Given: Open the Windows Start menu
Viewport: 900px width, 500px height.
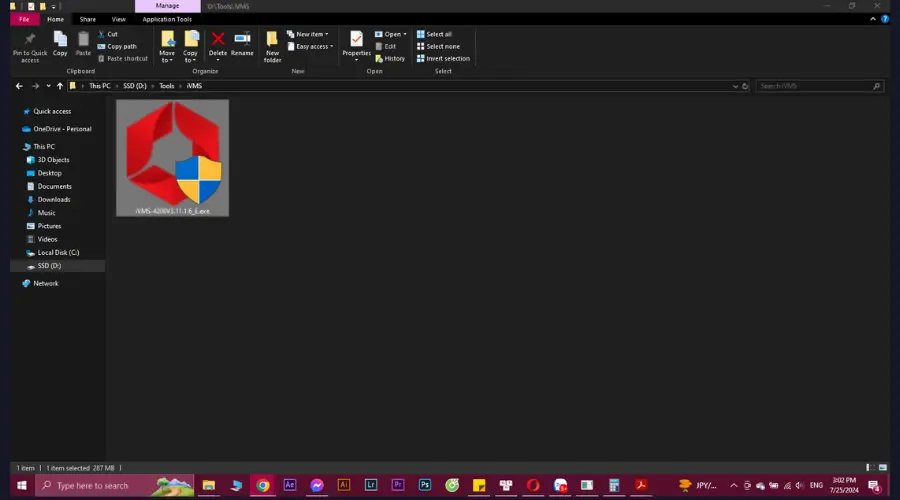Looking at the screenshot, I should click(22, 486).
